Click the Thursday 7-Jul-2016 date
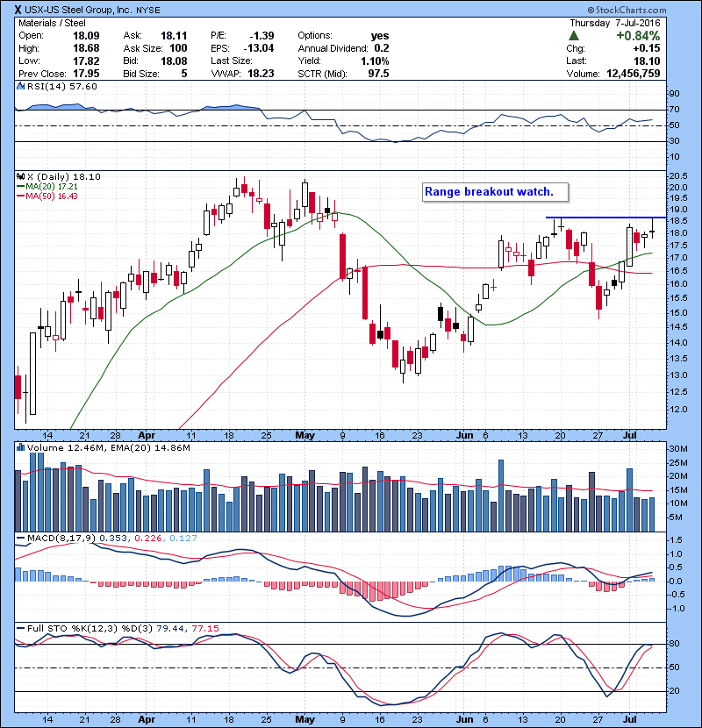This screenshot has height=728, width=702. click(x=615, y=23)
